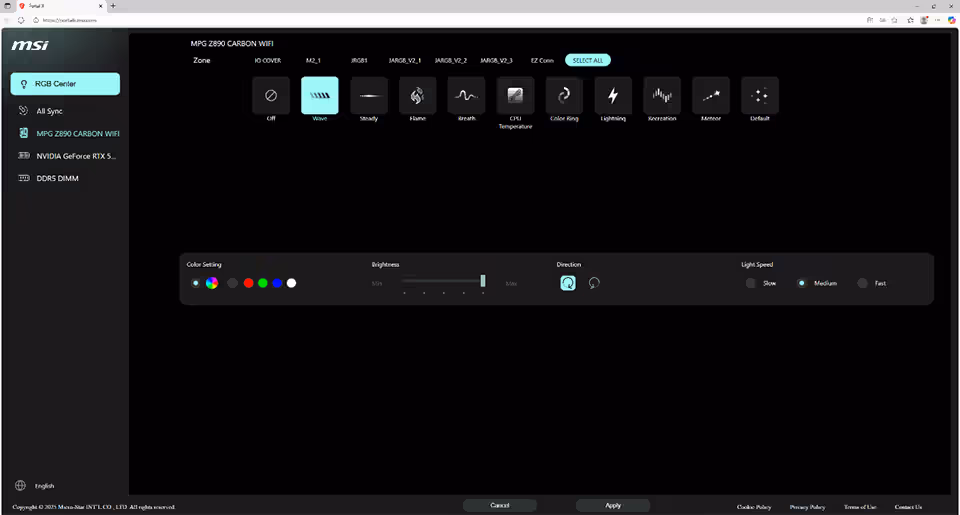Set light speed to Slow
The height and width of the screenshot is (515, 960).
click(751, 283)
